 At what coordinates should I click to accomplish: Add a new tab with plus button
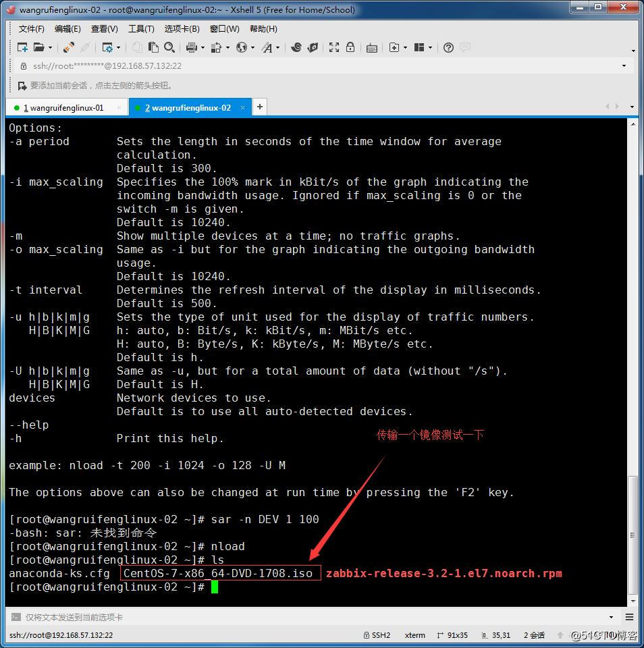(260, 107)
